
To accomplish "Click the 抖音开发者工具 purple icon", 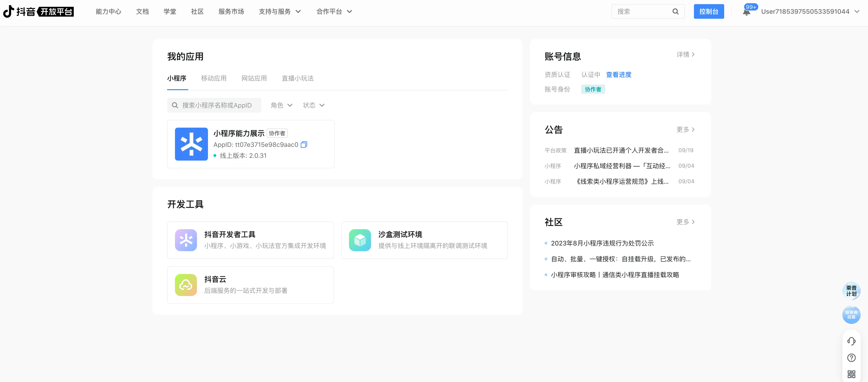I will (186, 240).
